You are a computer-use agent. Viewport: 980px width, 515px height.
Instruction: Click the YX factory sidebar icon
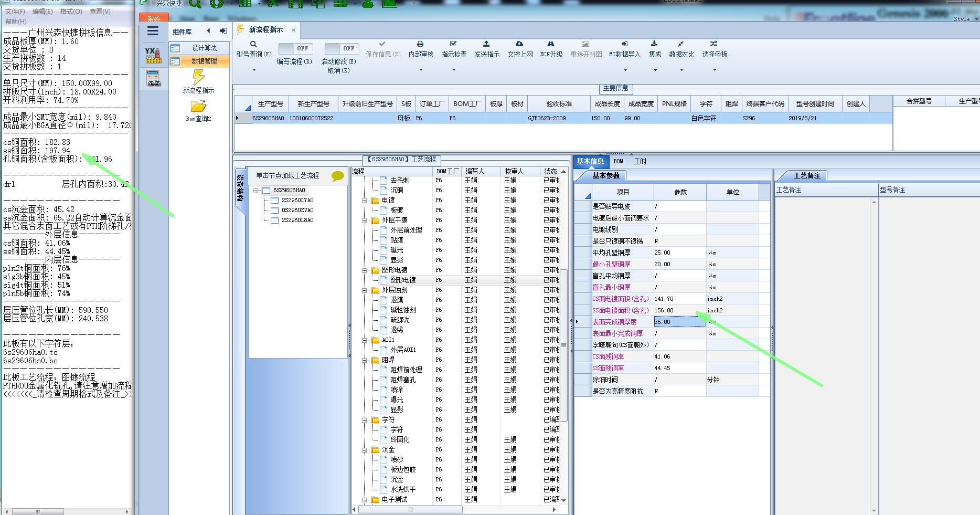[153, 55]
